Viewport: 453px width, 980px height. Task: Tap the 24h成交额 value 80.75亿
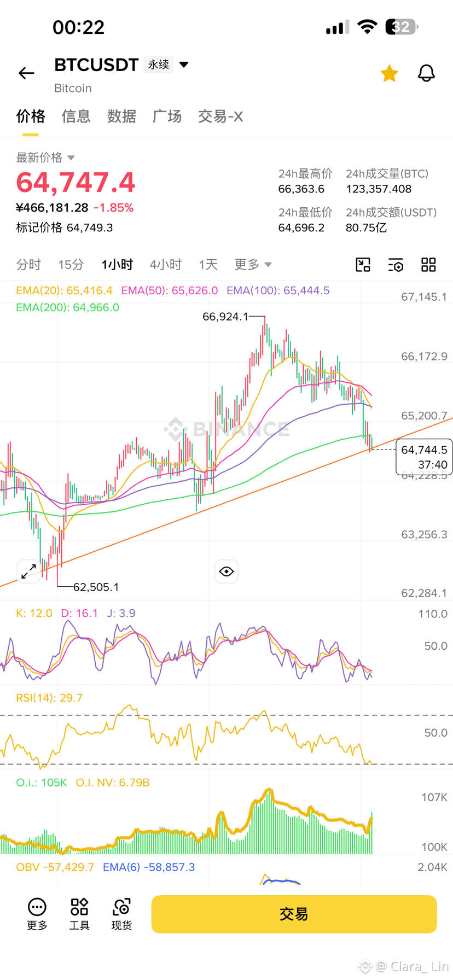[x=366, y=227]
